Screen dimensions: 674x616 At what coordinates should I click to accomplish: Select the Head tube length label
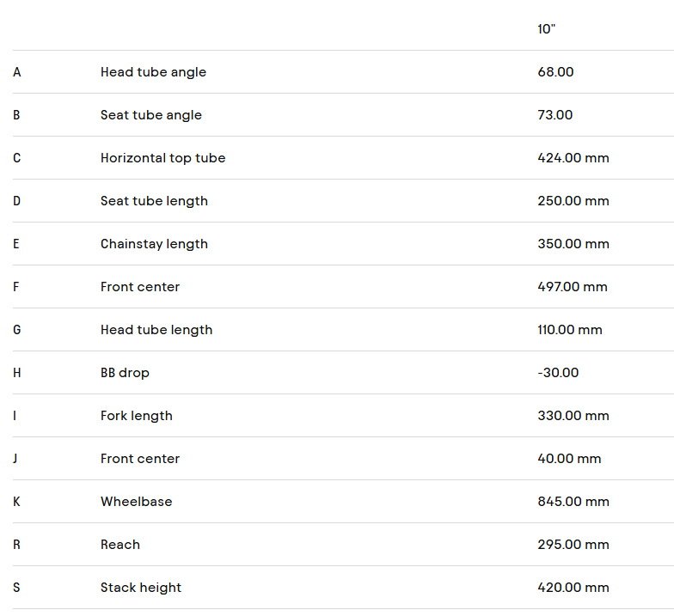tap(156, 330)
